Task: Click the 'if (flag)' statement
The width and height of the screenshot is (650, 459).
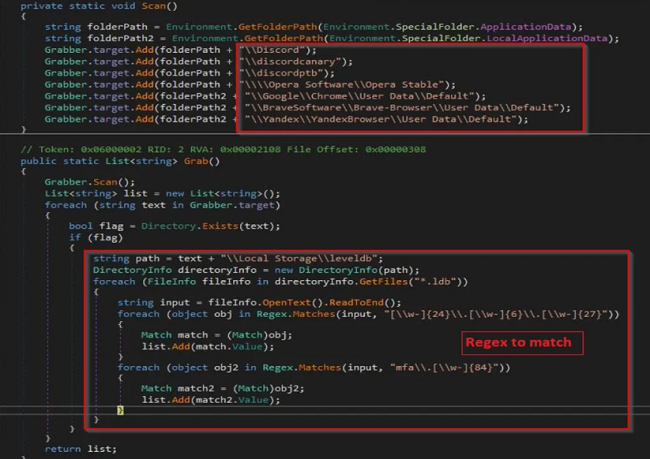Action: click(x=96, y=238)
